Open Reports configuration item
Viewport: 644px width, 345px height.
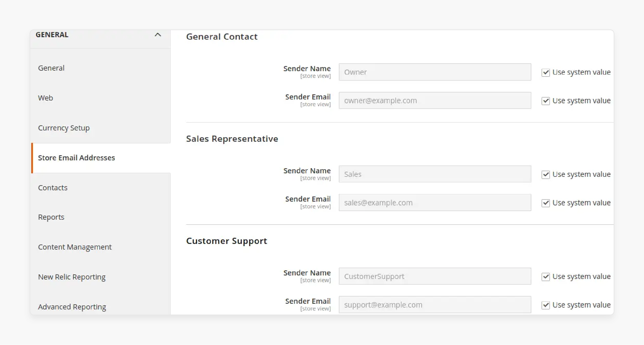[x=51, y=217]
